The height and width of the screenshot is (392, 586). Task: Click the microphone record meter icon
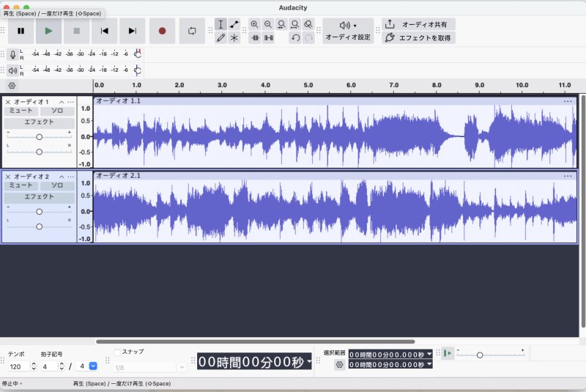click(12, 54)
